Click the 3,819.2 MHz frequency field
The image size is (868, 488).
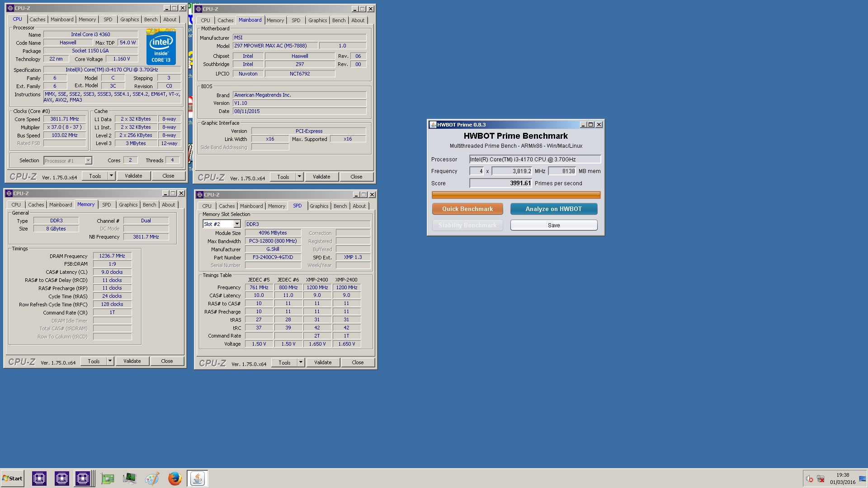[512, 171]
